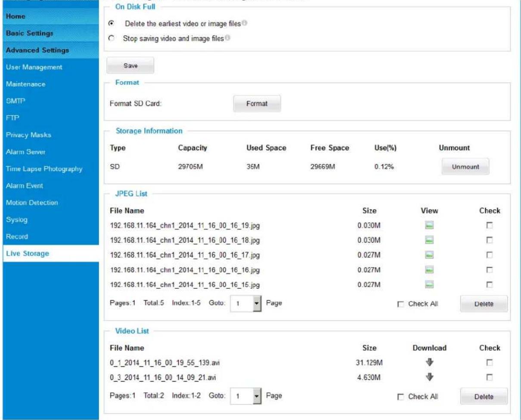521x420 pixels.
Task: View the 00_16_19.jpg image file
Action: 430,225
